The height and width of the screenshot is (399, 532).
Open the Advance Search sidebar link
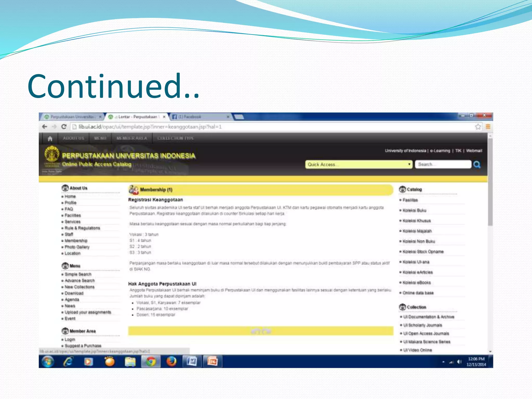79,281
